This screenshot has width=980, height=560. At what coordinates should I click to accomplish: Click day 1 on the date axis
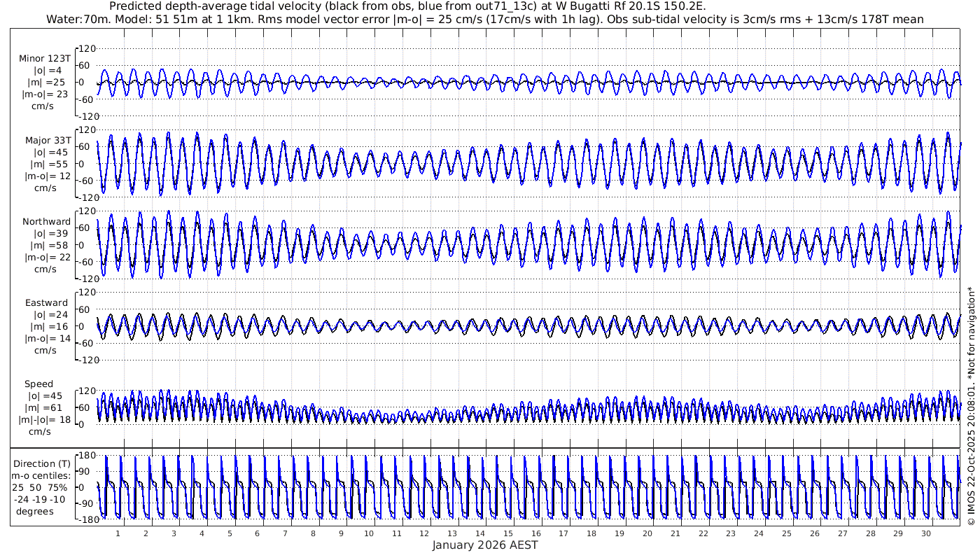118,533
